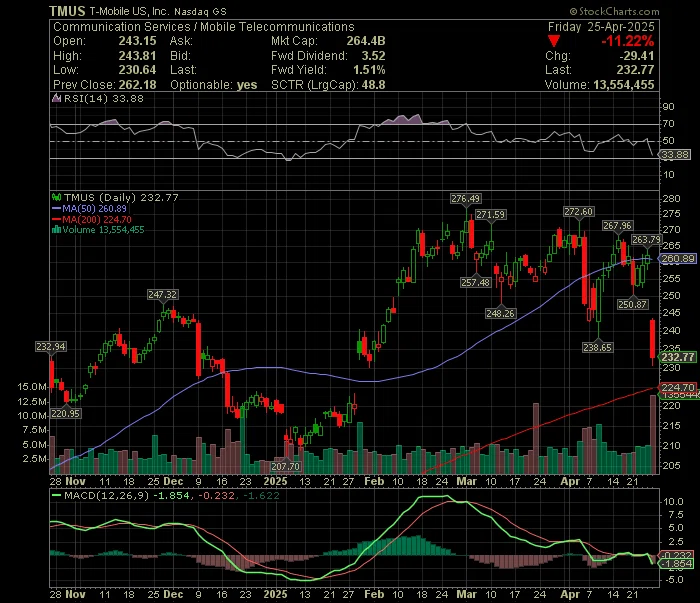Click the SCTR (LrgCap) 48.8 value
Viewport: 700px width, 603px height.
pyautogui.click(x=373, y=85)
